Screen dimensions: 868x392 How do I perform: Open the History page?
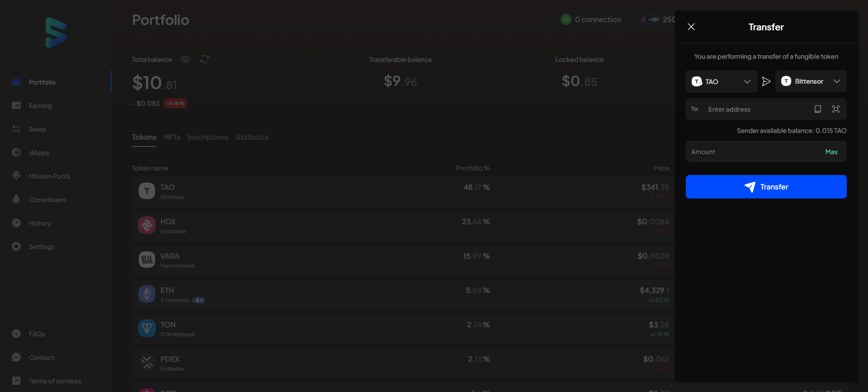coord(40,223)
